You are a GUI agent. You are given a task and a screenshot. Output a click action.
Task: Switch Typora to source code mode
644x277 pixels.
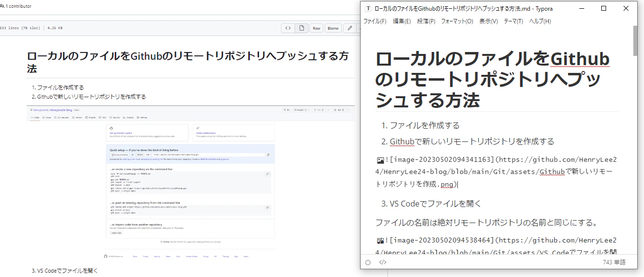383,262
